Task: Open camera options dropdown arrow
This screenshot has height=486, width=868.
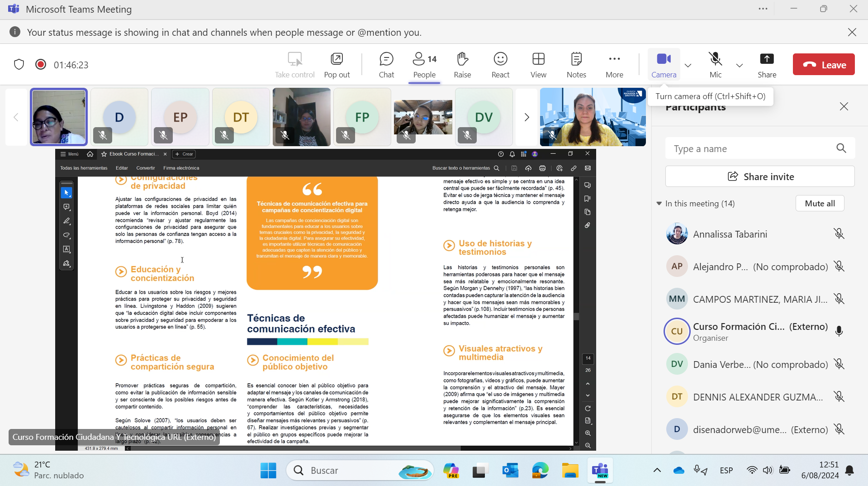Action: (x=688, y=65)
